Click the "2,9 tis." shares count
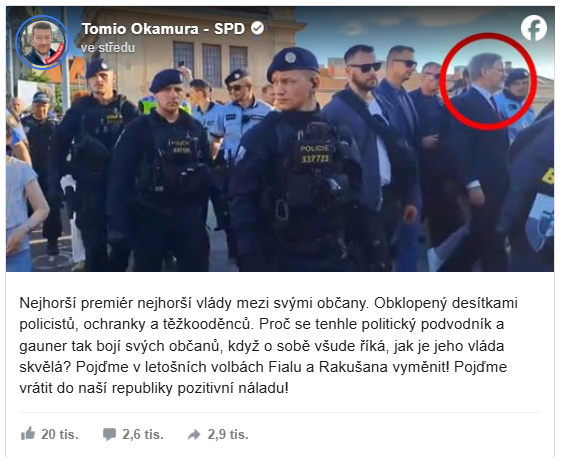Screen dimensions: 562x467 228,434
